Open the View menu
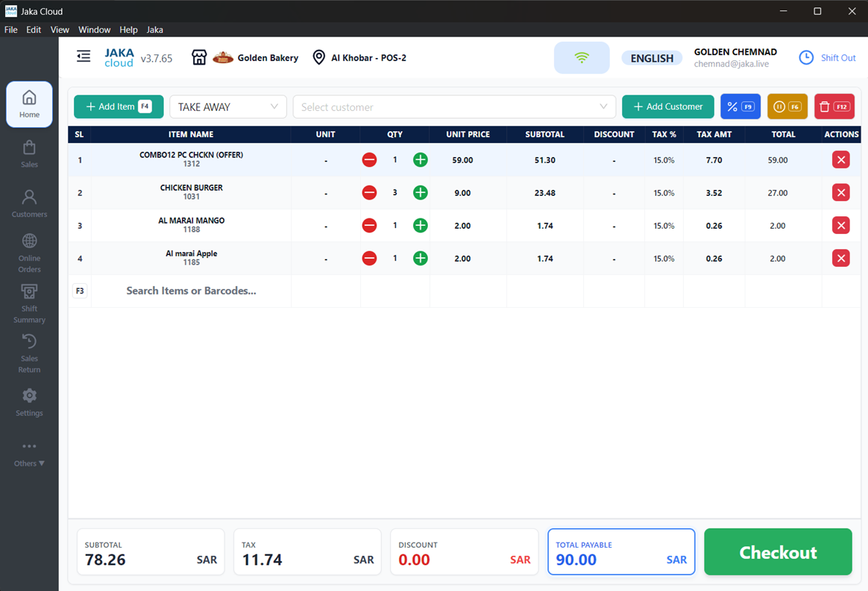868x591 pixels. [59, 29]
